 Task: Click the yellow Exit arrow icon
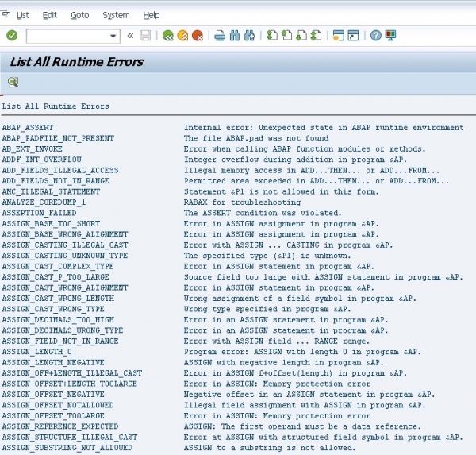(x=182, y=36)
